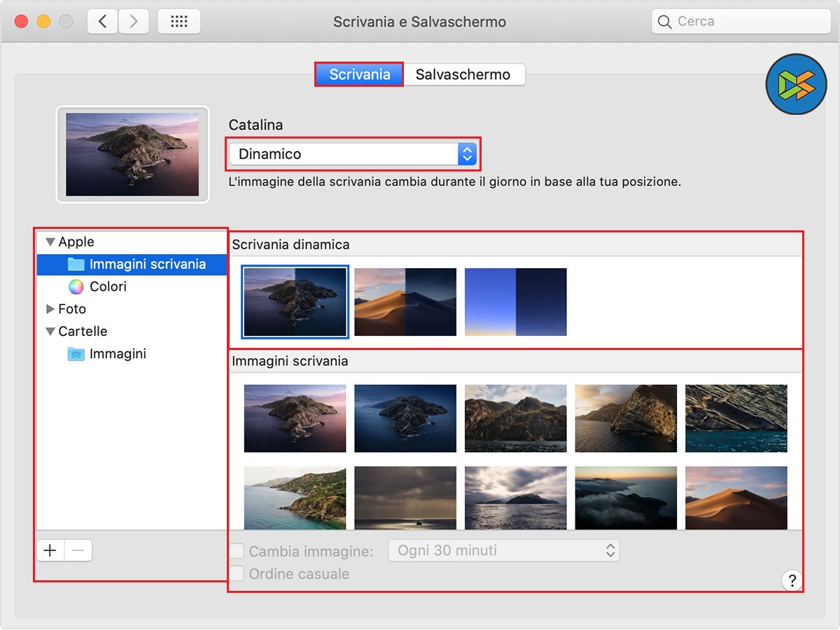Screen dimensions: 840x630
Task: Toggle the Ordine casuale checkbox
Action: coord(237,574)
